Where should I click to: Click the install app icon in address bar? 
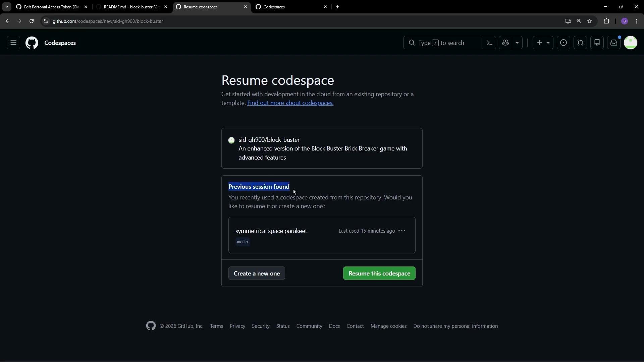(568, 21)
